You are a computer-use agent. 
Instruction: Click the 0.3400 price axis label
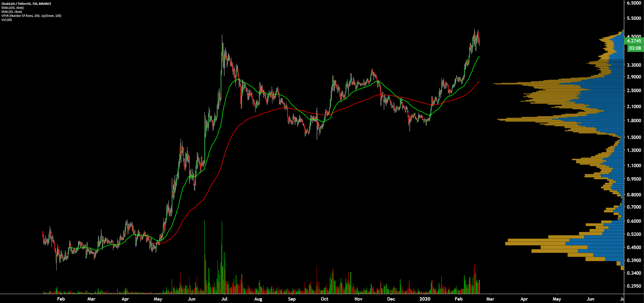pyautogui.click(x=634, y=273)
